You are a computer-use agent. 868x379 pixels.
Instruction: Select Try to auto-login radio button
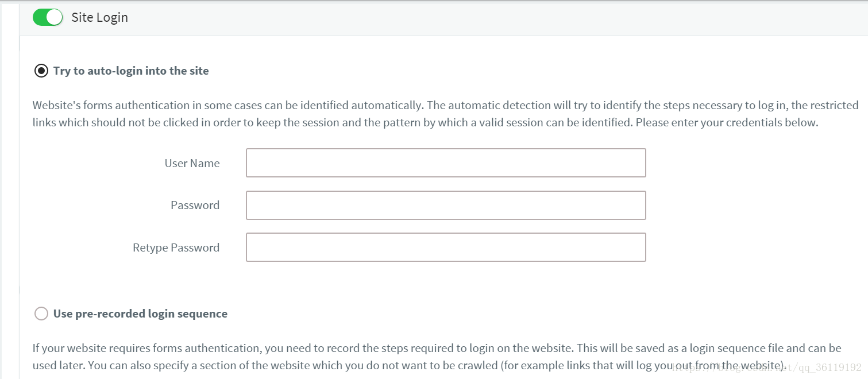point(41,71)
